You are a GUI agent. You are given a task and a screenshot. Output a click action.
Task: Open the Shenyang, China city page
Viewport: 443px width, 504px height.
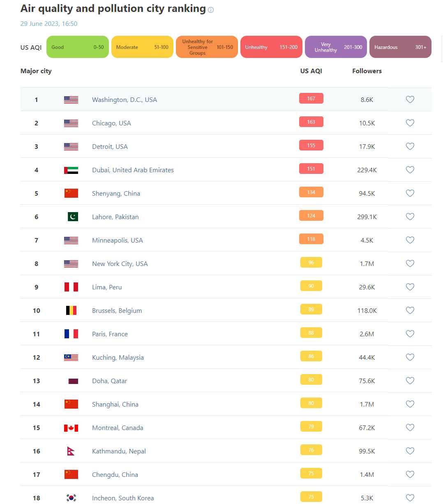click(x=116, y=193)
